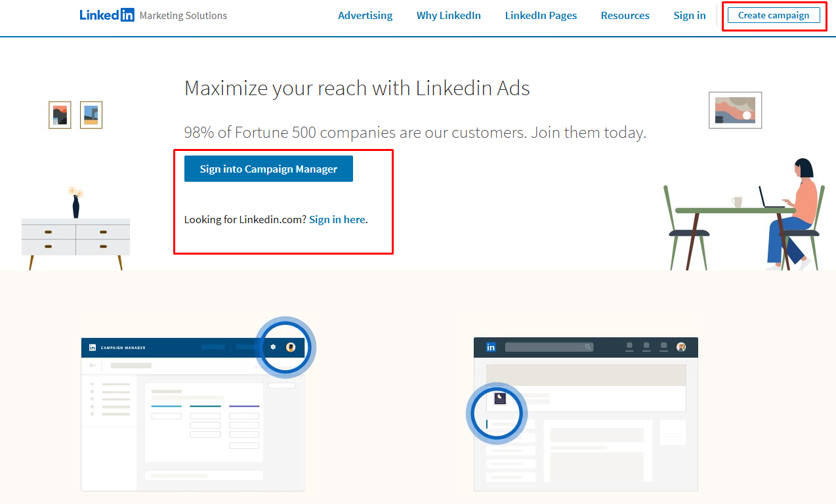Click the '98% of Fortune 500 companies' text
836x504 pixels.
[x=415, y=133]
